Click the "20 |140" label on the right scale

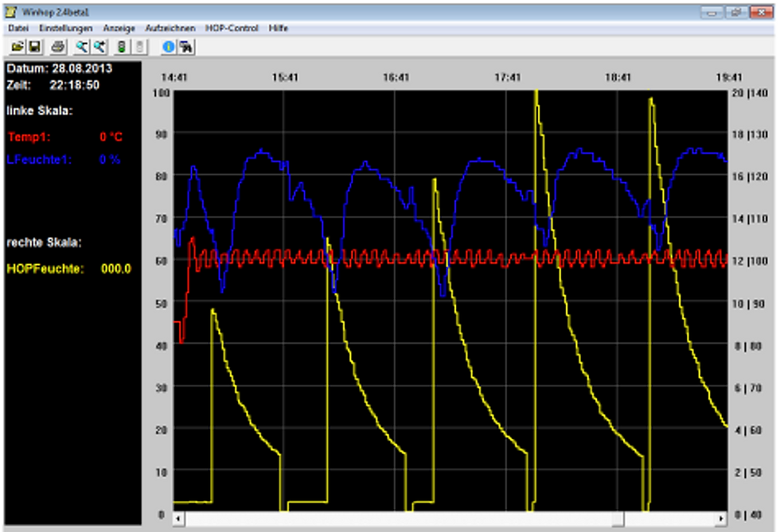[750, 93]
